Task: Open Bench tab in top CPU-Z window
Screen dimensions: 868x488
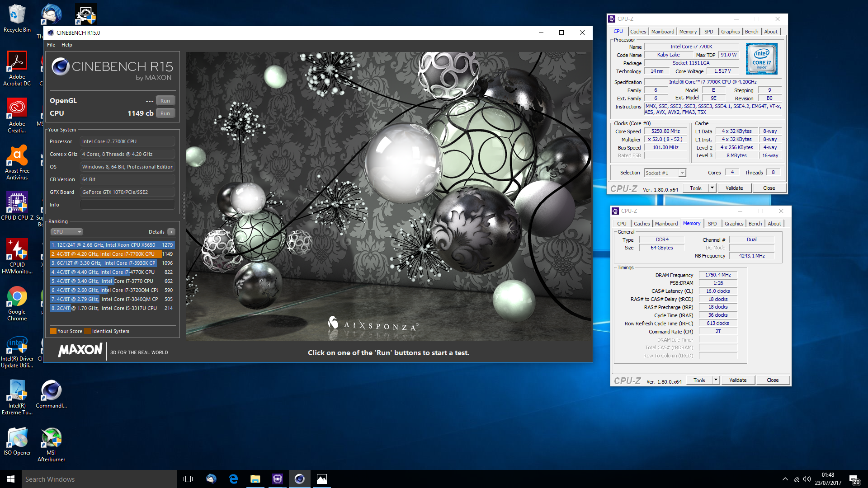Action: (752, 32)
